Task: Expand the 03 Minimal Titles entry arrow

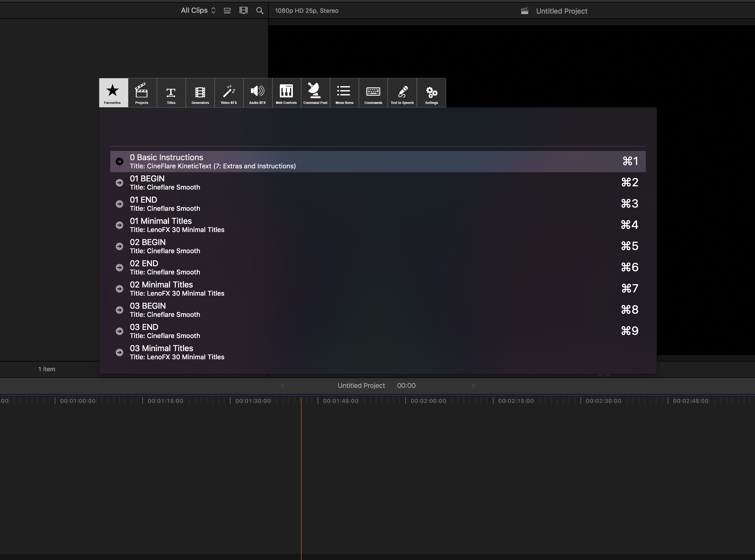Action: (119, 352)
